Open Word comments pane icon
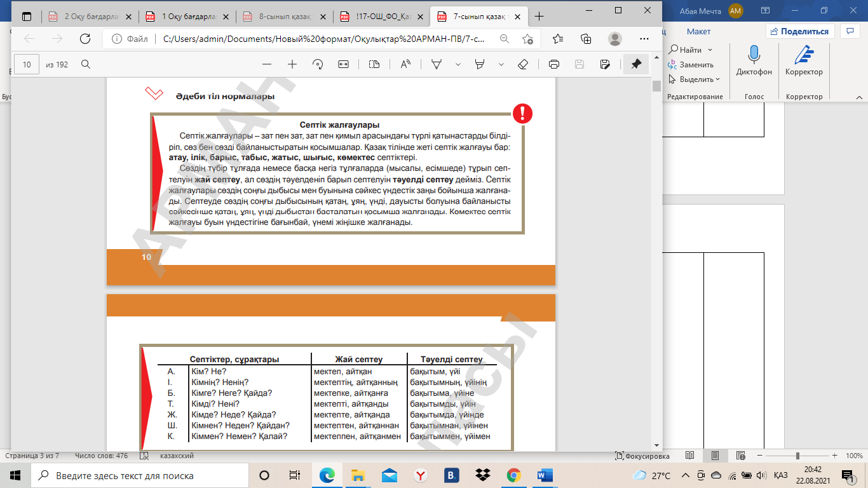868x488 pixels. 850,31
